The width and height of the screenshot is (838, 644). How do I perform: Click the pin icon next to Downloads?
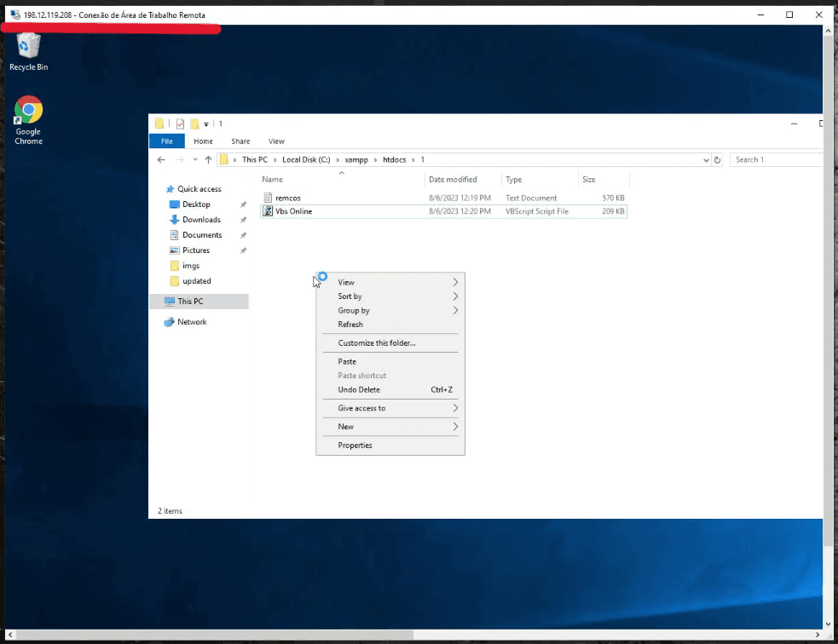click(243, 220)
